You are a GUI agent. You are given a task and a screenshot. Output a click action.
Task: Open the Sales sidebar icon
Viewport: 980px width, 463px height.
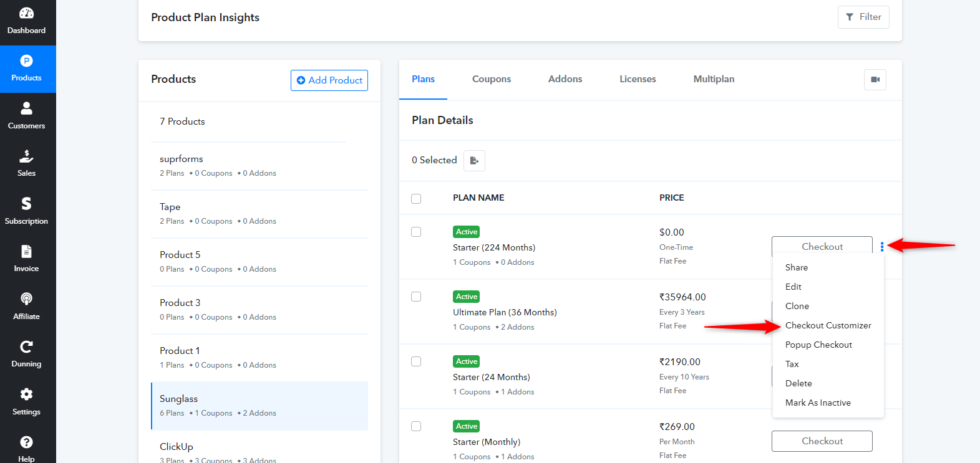[x=26, y=156]
